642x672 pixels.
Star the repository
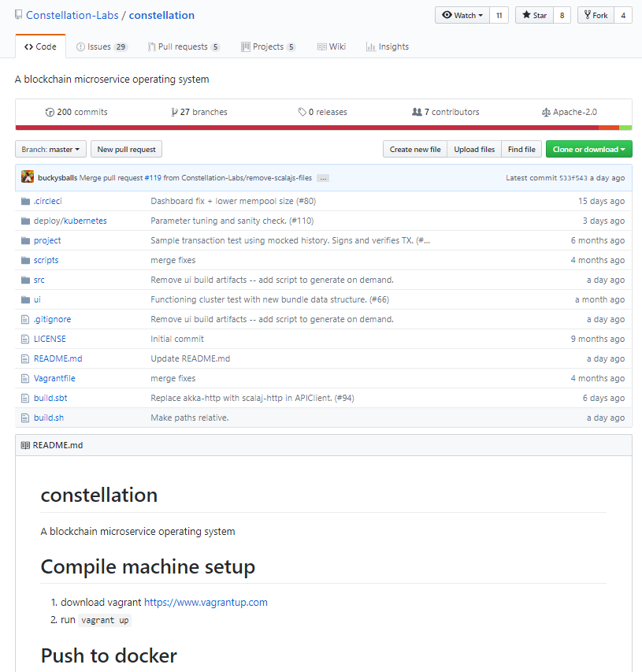tap(534, 15)
